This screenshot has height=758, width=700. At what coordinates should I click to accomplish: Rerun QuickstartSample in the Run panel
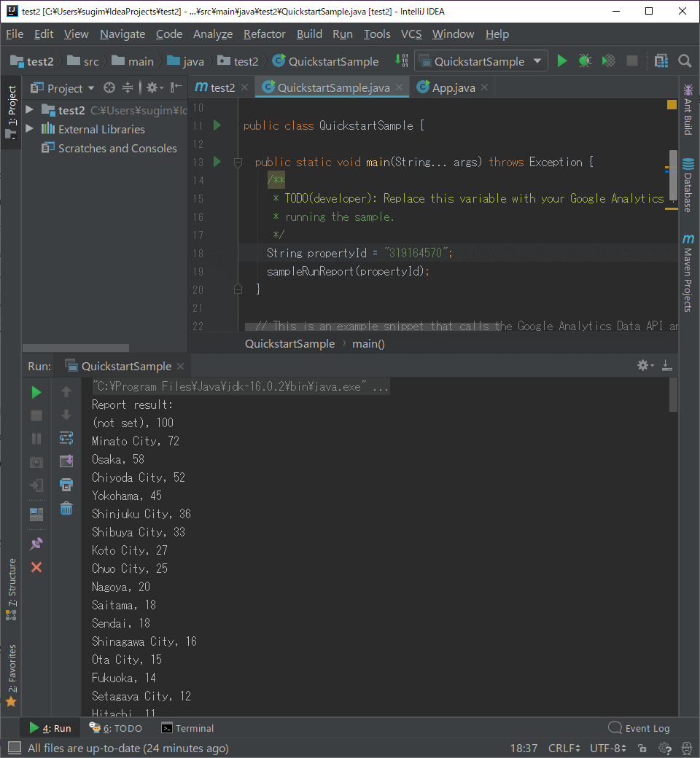36,393
